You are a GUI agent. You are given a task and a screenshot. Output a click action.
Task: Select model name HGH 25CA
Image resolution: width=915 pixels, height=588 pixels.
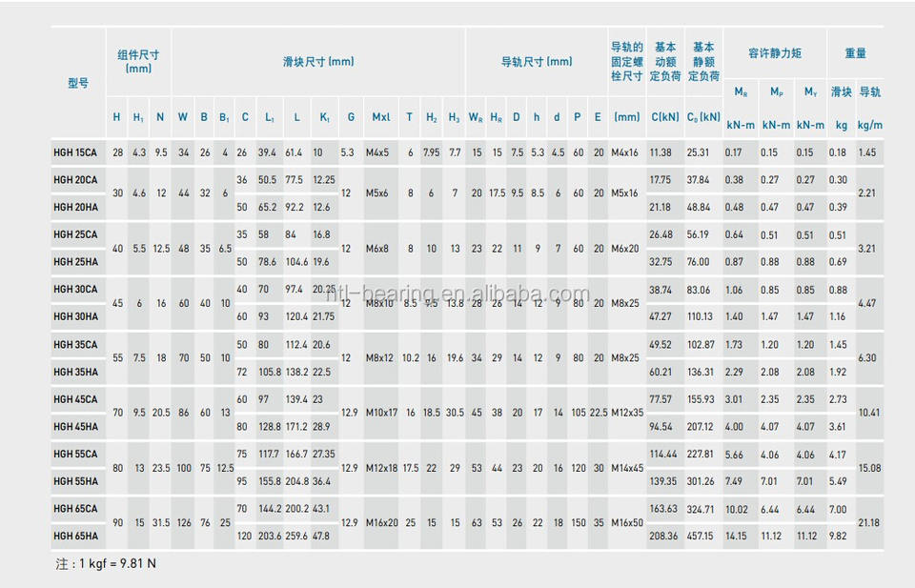[x=75, y=234]
